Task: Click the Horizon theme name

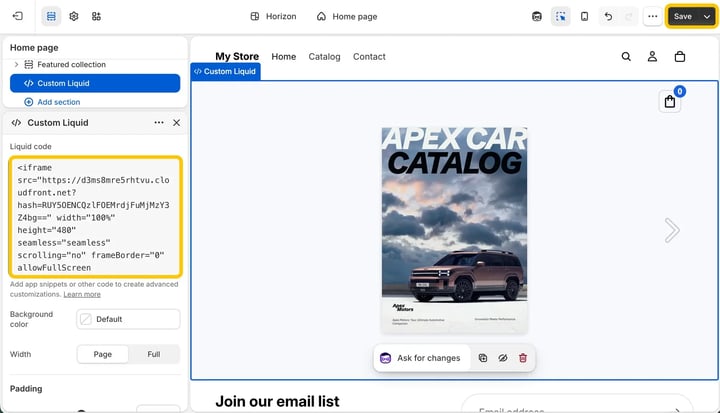Action: tap(281, 17)
